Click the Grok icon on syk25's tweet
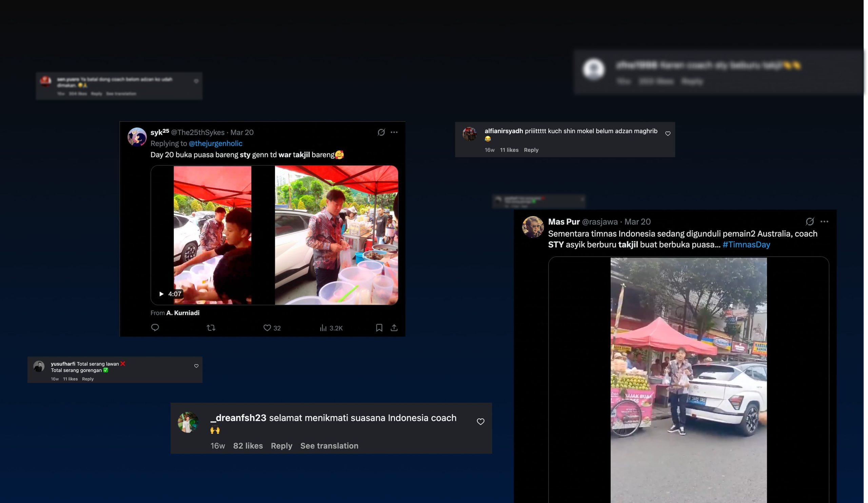 point(381,132)
